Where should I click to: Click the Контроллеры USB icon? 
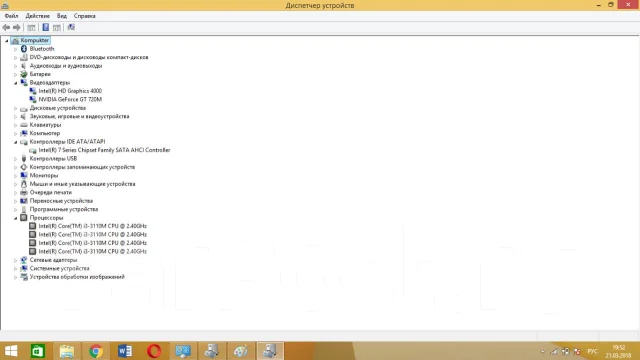pos(24,159)
